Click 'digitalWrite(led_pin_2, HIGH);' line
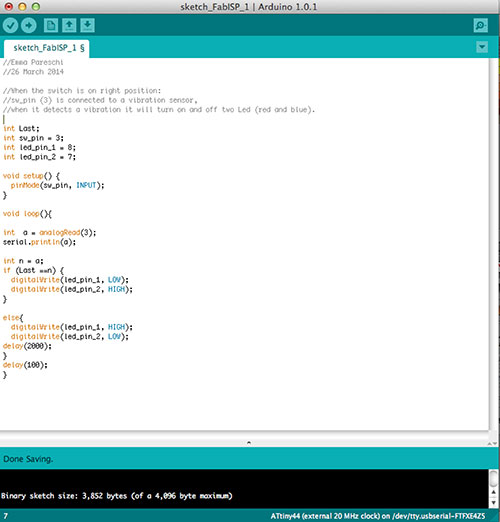This screenshot has width=500, height=522. pyautogui.click(x=72, y=289)
